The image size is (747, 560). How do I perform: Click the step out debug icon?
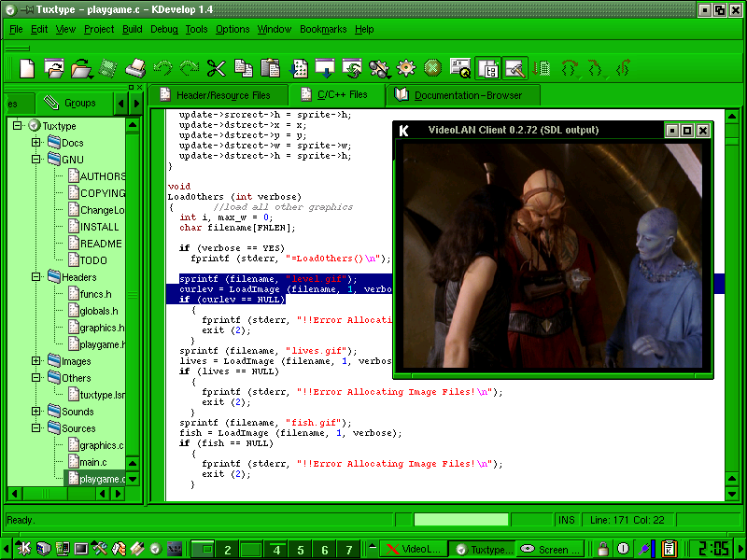(x=623, y=68)
